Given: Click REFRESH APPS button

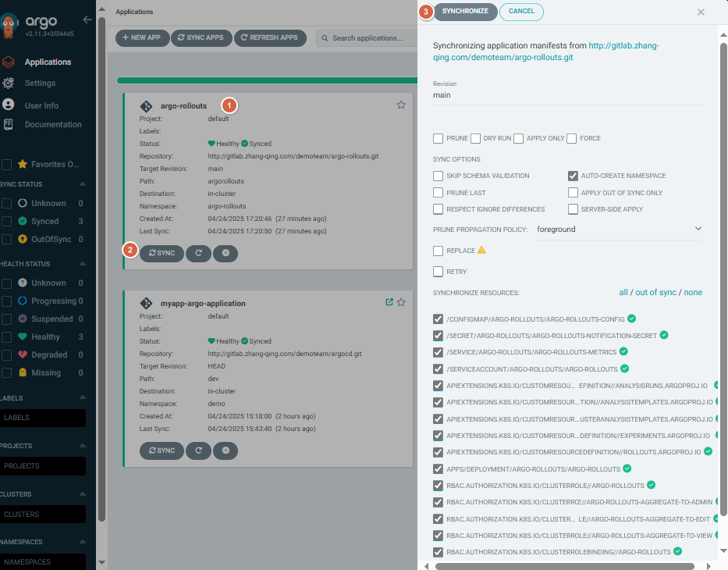Looking at the screenshot, I should click(x=269, y=37).
